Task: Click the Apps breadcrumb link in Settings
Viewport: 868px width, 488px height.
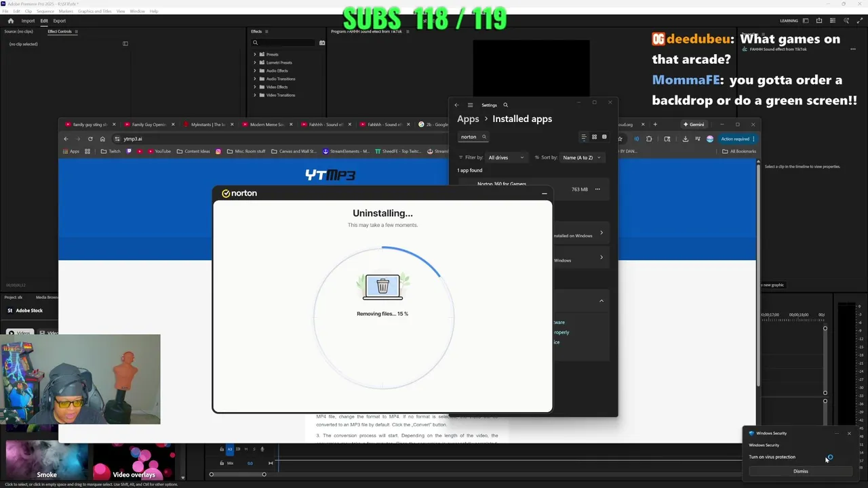Action: pos(468,119)
